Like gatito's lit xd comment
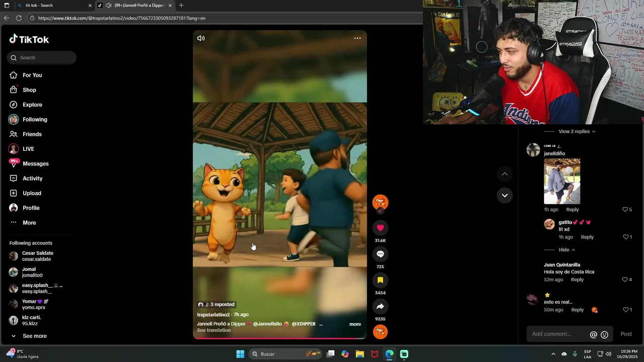 click(625, 237)
